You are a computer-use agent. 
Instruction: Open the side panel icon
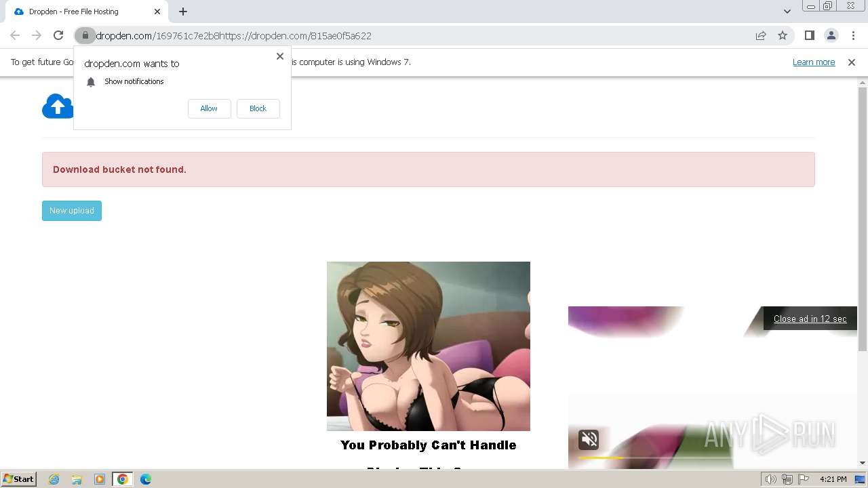pos(809,35)
